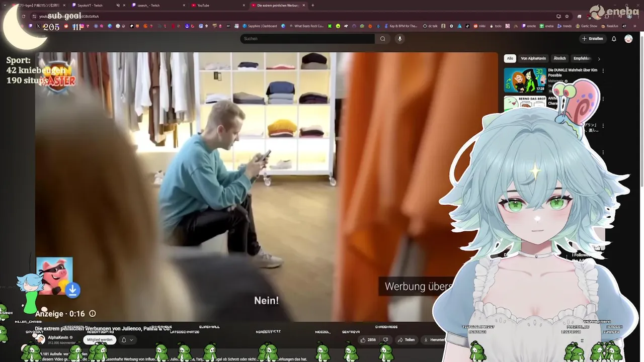Viewport: 644px width, 362px height.
Task: Open the eneba bookmark
Action: coord(546,26)
